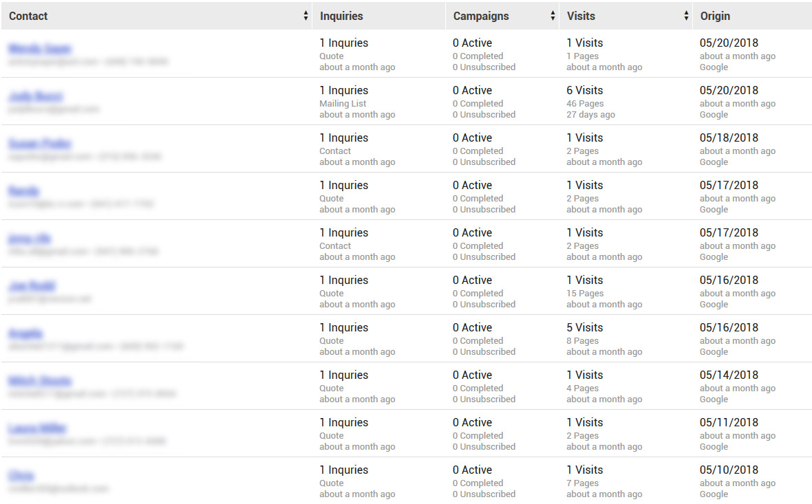Sort table by Campaigns arrows icon
This screenshot has width=812, height=504.
[553, 16]
